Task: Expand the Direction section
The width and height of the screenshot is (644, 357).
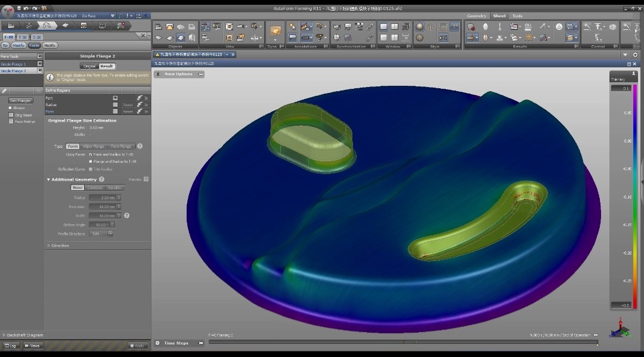Action: coord(48,246)
